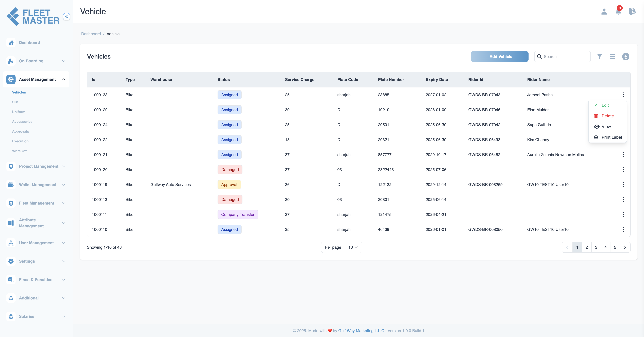The height and width of the screenshot is (337, 644).
Task: Download vehicles export icon
Action: [626, 57]
